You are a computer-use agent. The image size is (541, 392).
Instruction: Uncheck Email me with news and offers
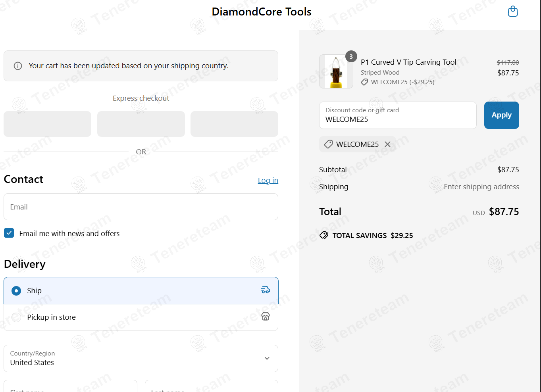pos(9,233)
